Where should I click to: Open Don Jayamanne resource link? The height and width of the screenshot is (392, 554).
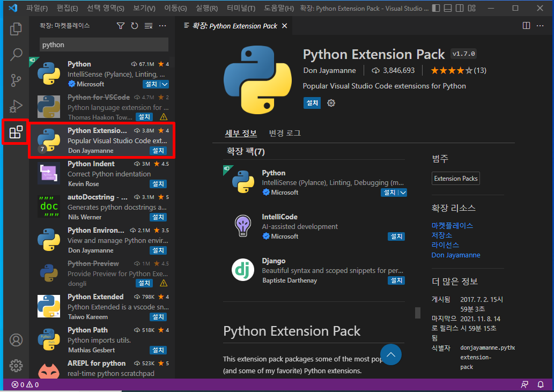pos(456,255)
